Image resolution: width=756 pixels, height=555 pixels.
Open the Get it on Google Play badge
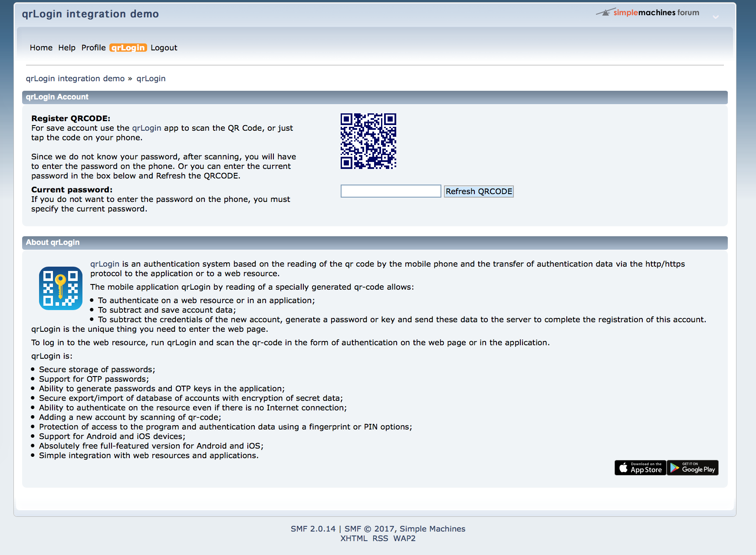(x=693, y=468)
